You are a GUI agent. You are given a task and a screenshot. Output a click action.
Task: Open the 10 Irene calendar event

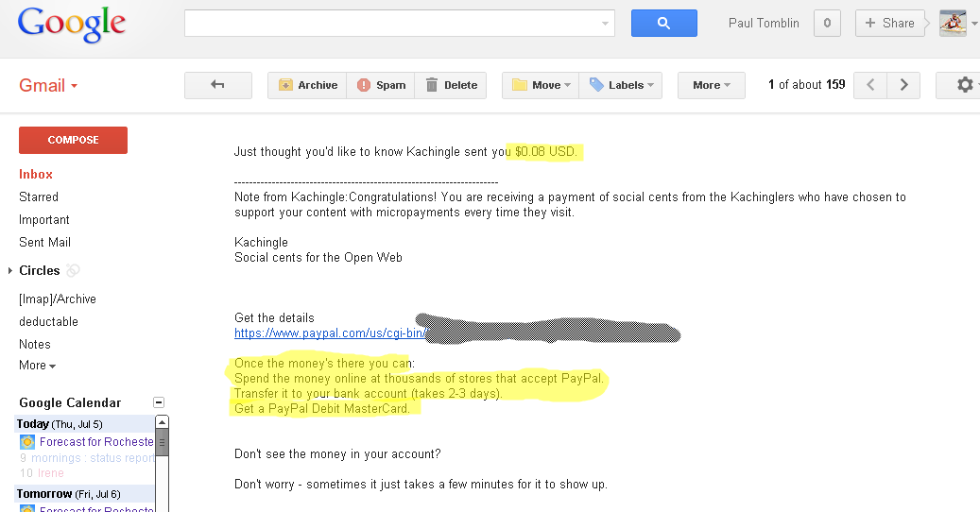pos(42,473)
